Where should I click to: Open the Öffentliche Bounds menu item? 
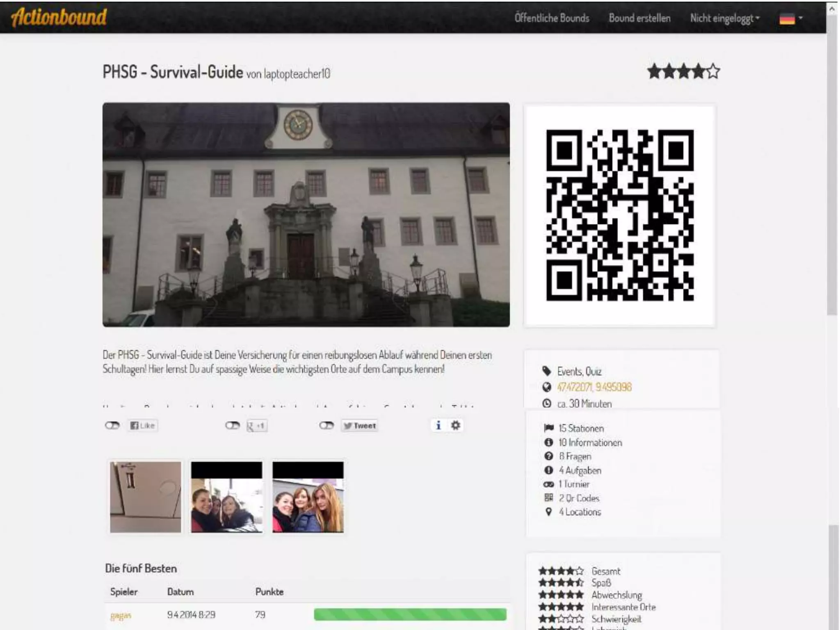coord(552,18)
